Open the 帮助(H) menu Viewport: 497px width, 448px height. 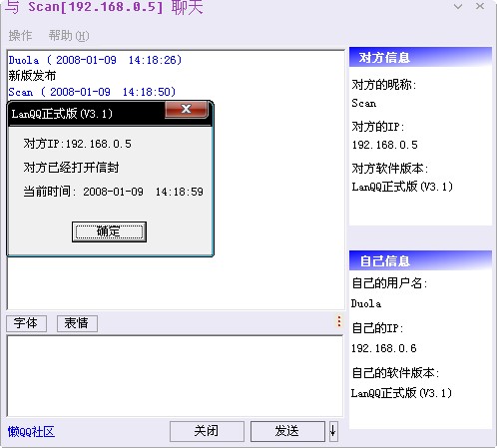coord(69,36)
